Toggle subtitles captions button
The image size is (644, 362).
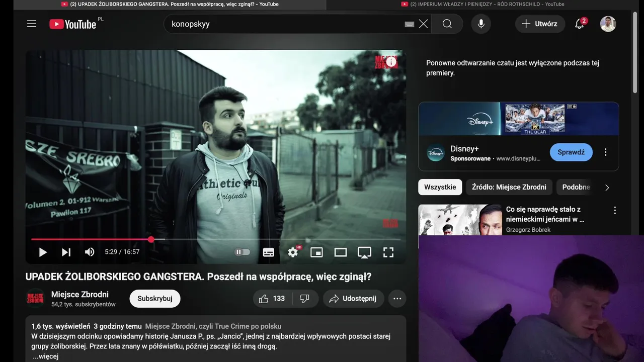(x=269, y=252)
